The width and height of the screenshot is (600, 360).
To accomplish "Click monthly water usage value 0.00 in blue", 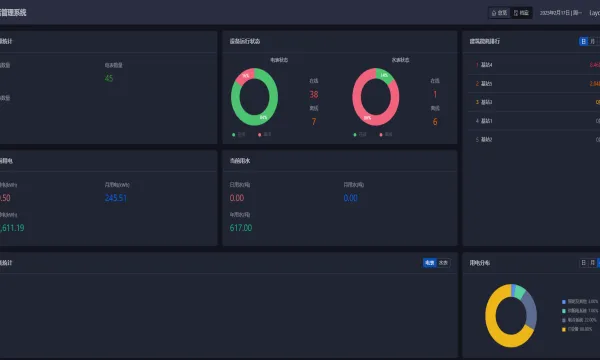I will (x=351, y=198).
